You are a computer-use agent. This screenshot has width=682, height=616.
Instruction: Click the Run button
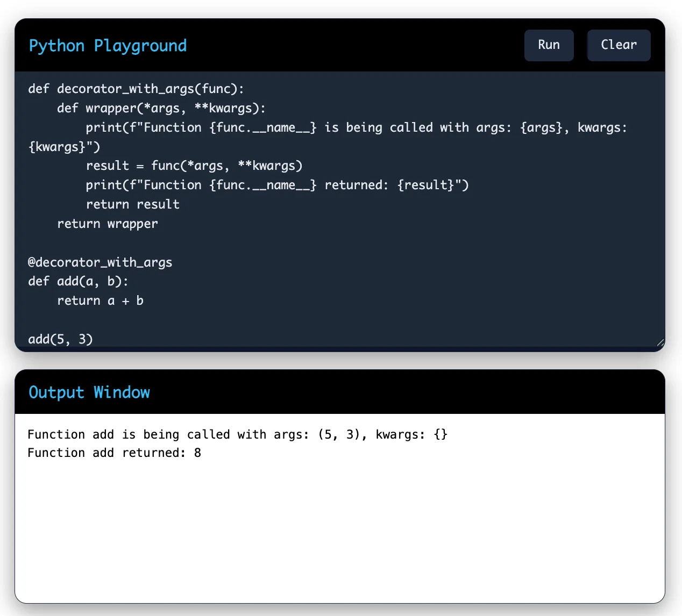(x=549, y=45)
